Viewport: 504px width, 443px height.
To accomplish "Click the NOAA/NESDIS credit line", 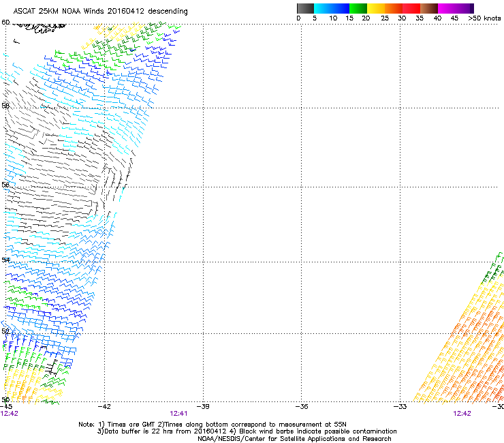I will [294, 439].
